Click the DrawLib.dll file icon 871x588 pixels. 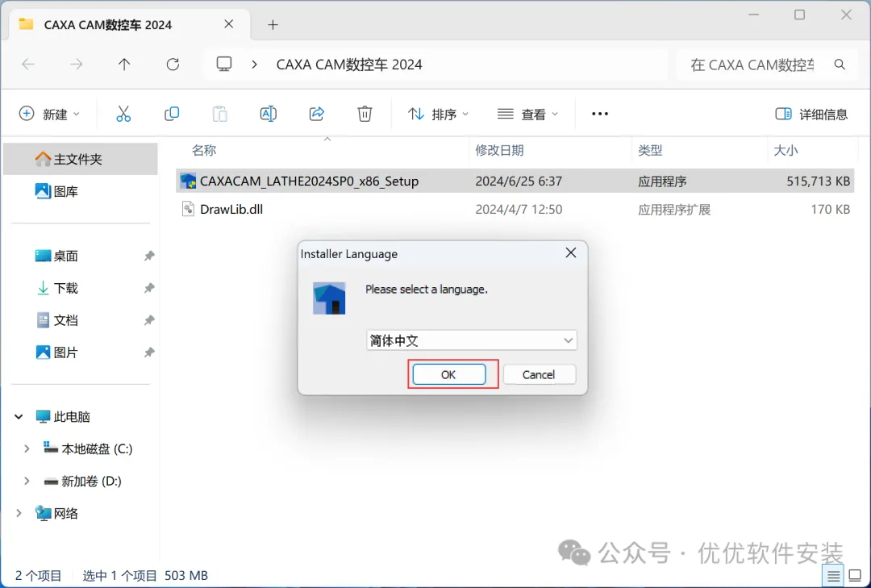188,209
